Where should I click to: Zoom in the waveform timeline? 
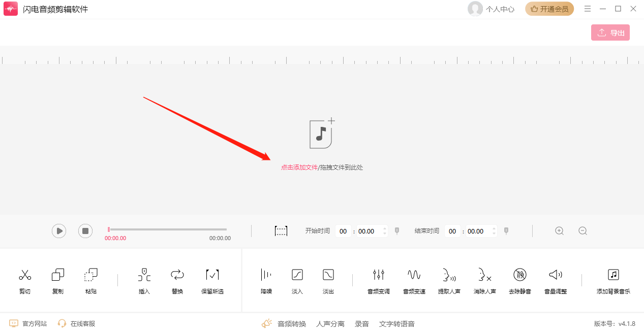click(560, 231)
